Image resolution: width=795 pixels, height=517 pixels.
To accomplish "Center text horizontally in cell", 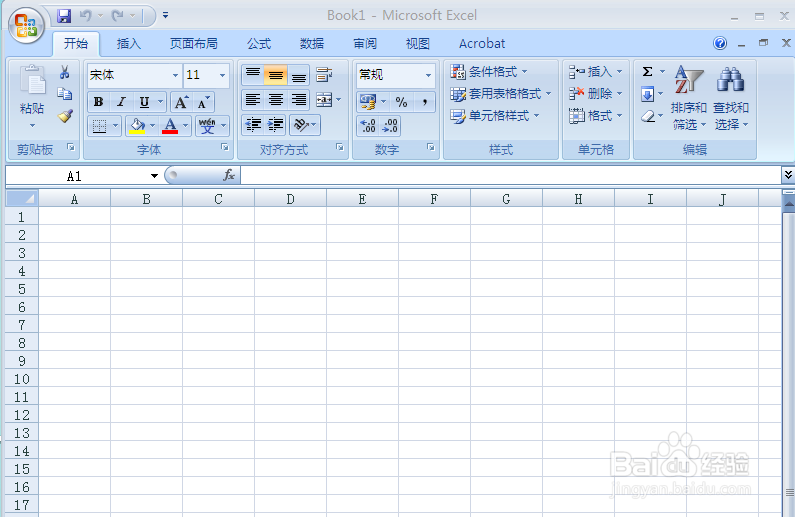I will pos(276,100).
